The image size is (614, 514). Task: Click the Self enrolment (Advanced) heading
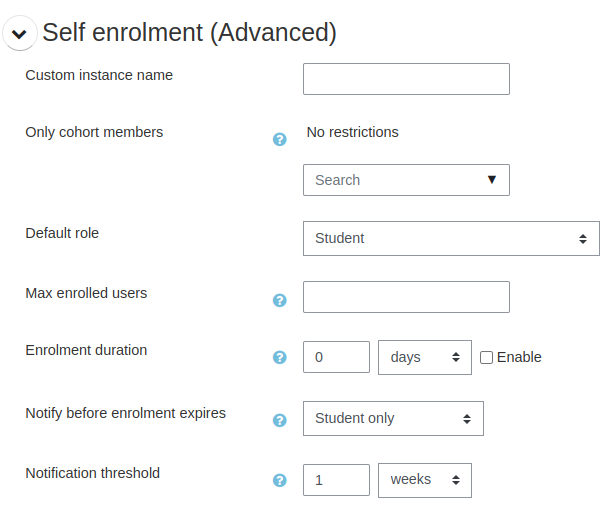pyautogui.click(x=189, y=33)
